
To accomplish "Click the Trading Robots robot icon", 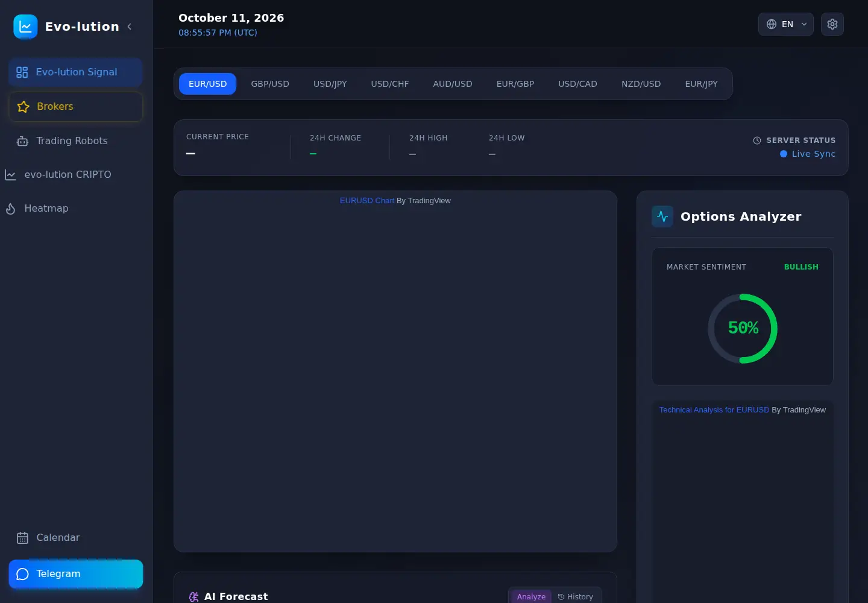I will pos(23,141).
